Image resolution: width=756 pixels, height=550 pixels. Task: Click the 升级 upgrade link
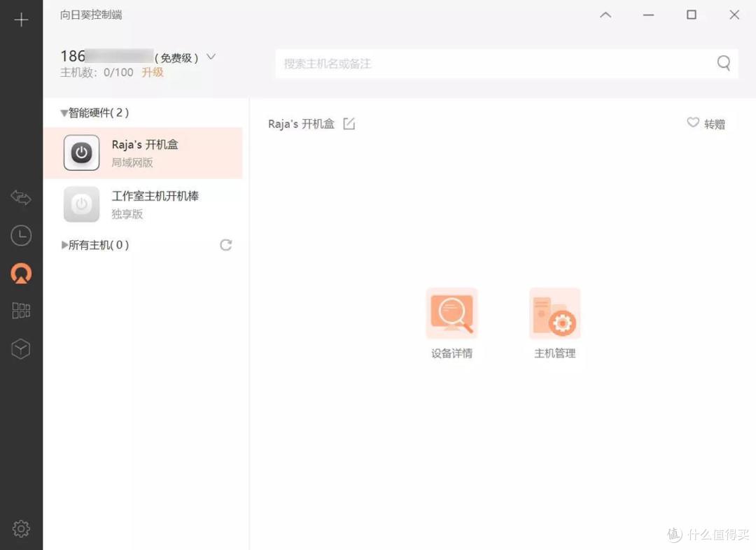tap(153, 72)
